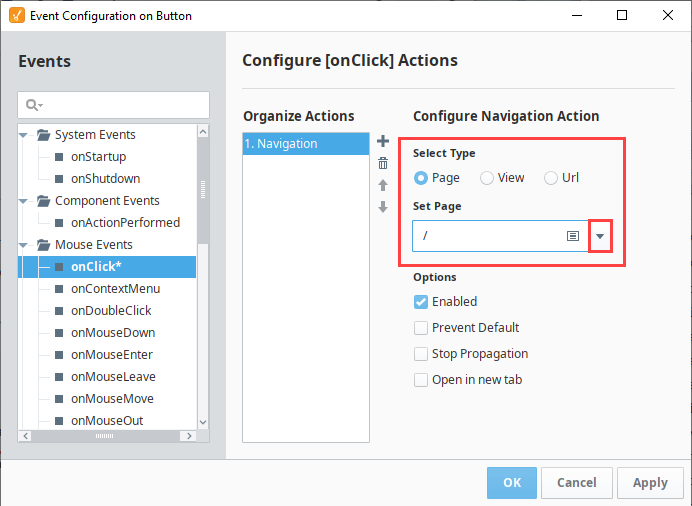The width and height of the screenshot is (692, 506).
Task: Click the search magnifier icon in Events
Action: (33, 105)
